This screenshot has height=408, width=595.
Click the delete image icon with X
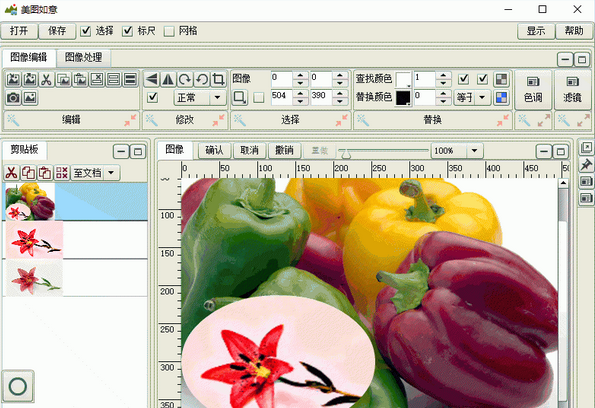click(x=97, y=80)
